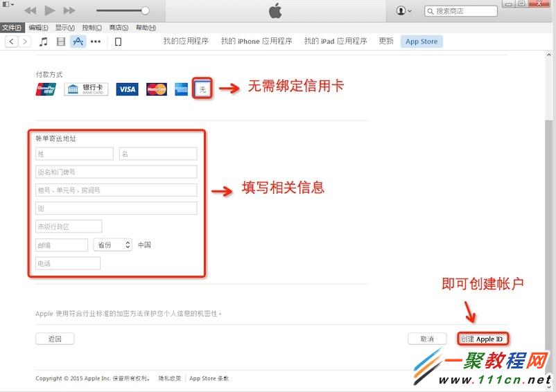Switch to the Movies library icon
Image resolution: width=556 pixels, height=392 pixels.
61,42
